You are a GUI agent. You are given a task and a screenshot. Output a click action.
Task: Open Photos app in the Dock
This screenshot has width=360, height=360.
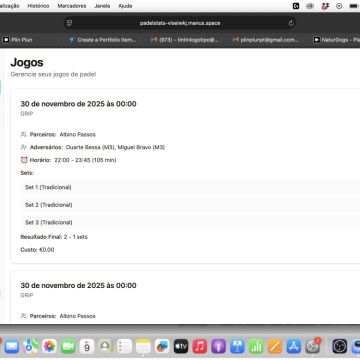click(49, 346)
